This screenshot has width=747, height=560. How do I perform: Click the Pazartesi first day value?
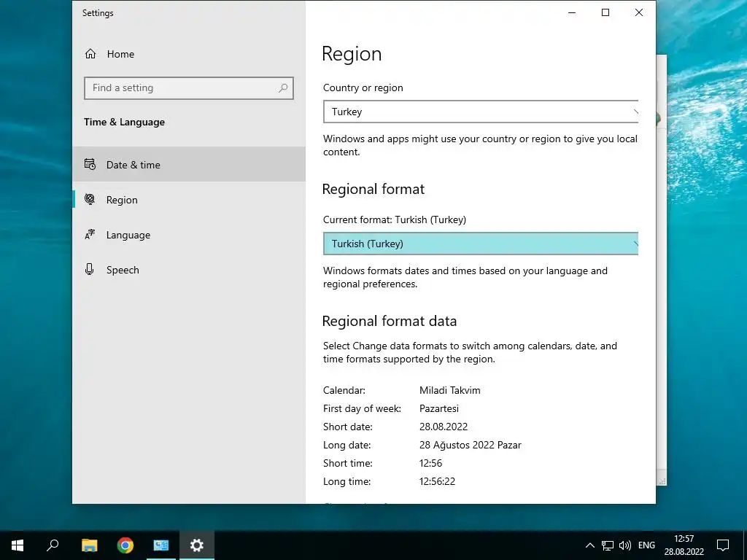[438, 408]
